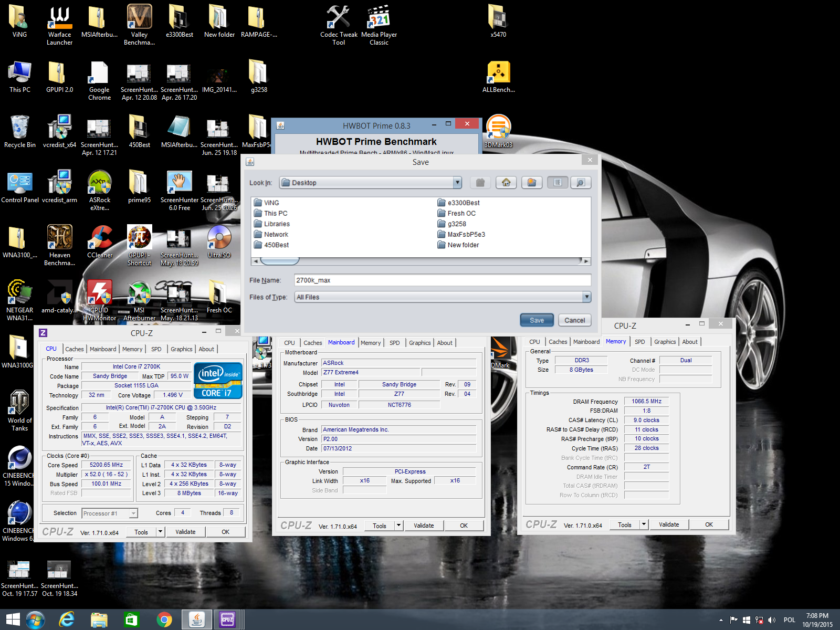Click the POL language indicator in tray

click(x=789, y=620)
